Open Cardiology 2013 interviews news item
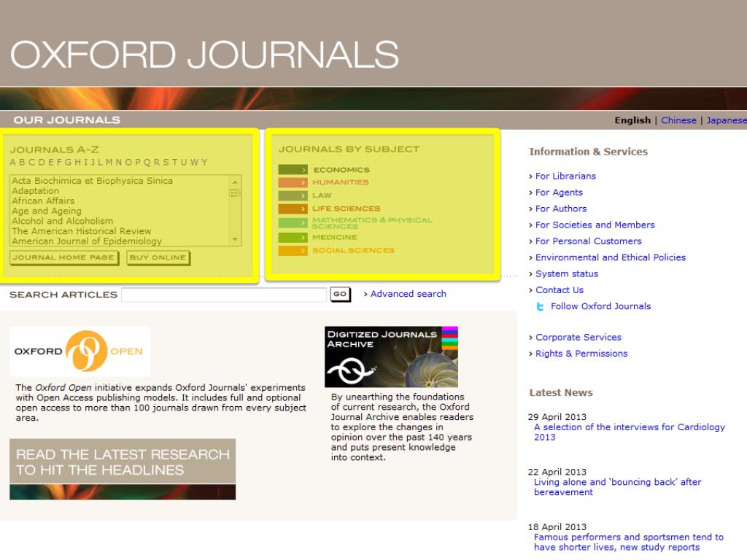 pyautogui.click(x=630, y=432)
